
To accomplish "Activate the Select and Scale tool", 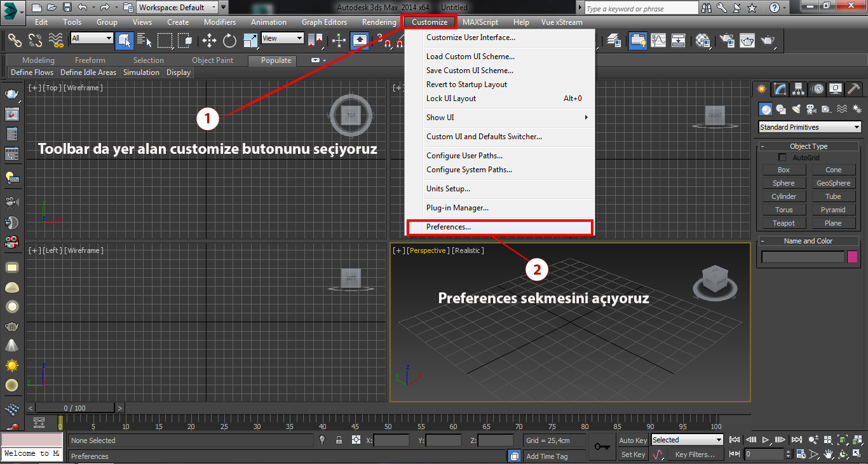I will click(250, 40).
